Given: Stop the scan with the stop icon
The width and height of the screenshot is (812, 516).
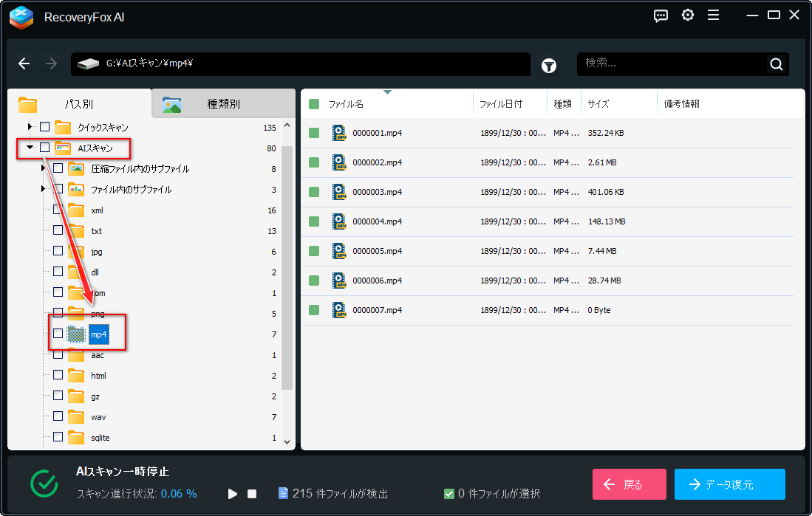Looking at the screenshot, I should click(x=252, y=494).
